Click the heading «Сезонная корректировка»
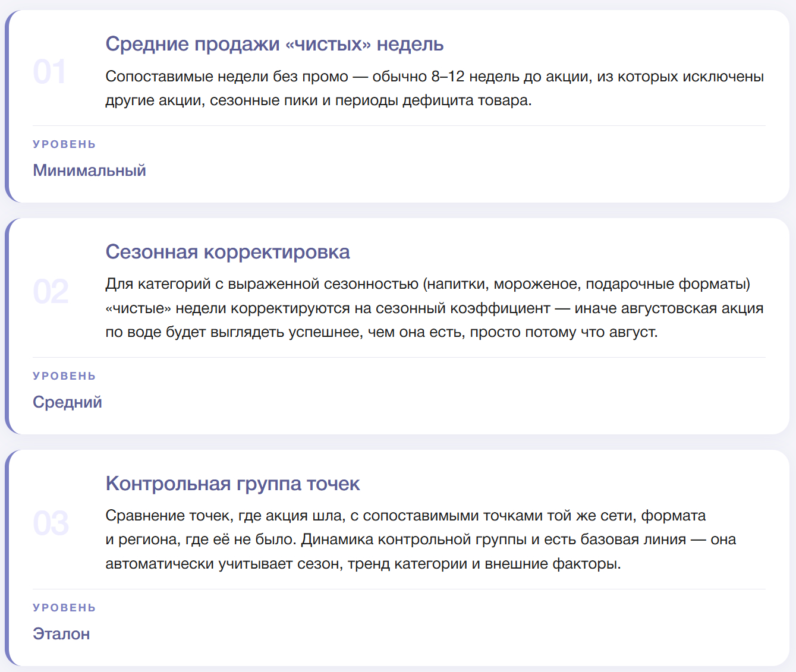The image size is (796, 672). [228, 252]
